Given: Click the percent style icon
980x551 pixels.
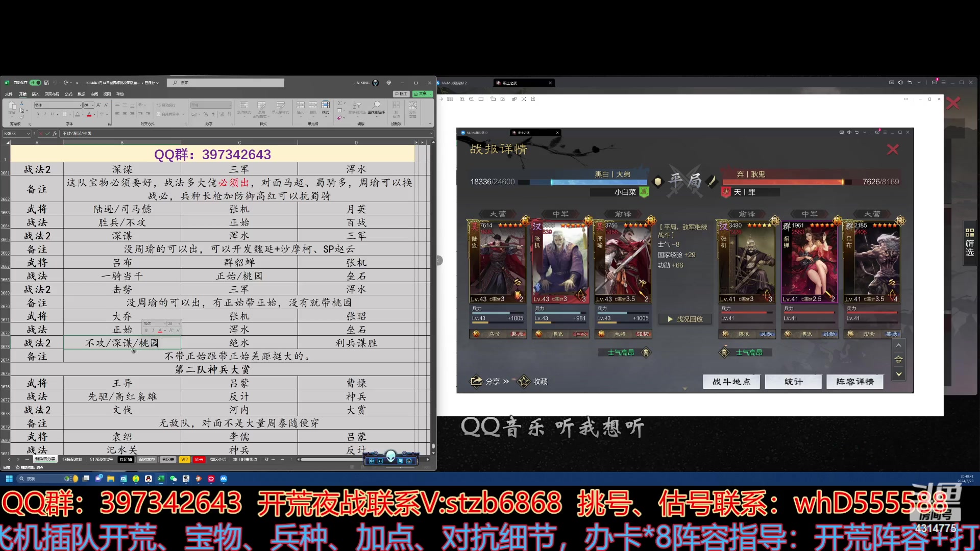Looking at the screenshot, I should click(205, 114).
